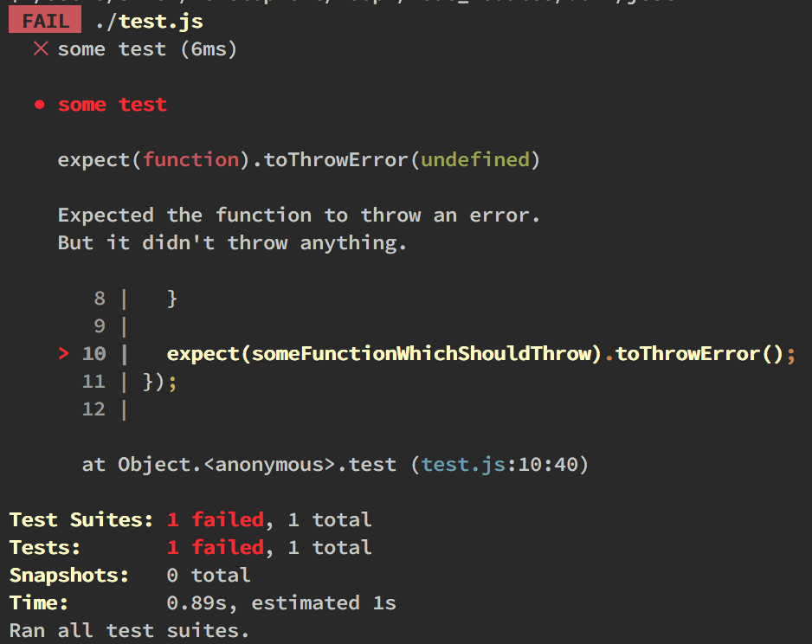Click the "0.89s, estimated 1s" time value
This screenshot has height=644, width=812.
pos(280,603)
